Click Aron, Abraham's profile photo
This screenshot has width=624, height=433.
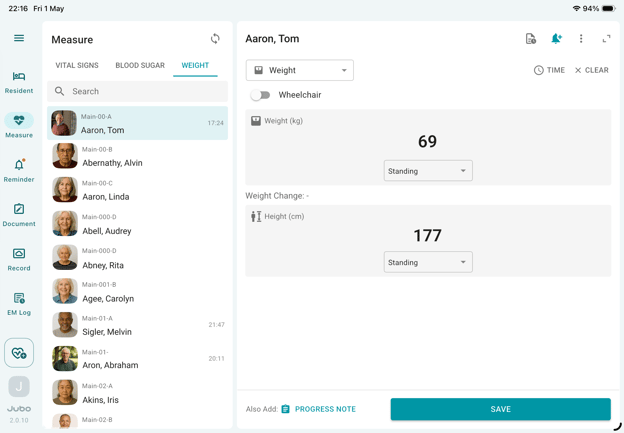pos(65,359)
